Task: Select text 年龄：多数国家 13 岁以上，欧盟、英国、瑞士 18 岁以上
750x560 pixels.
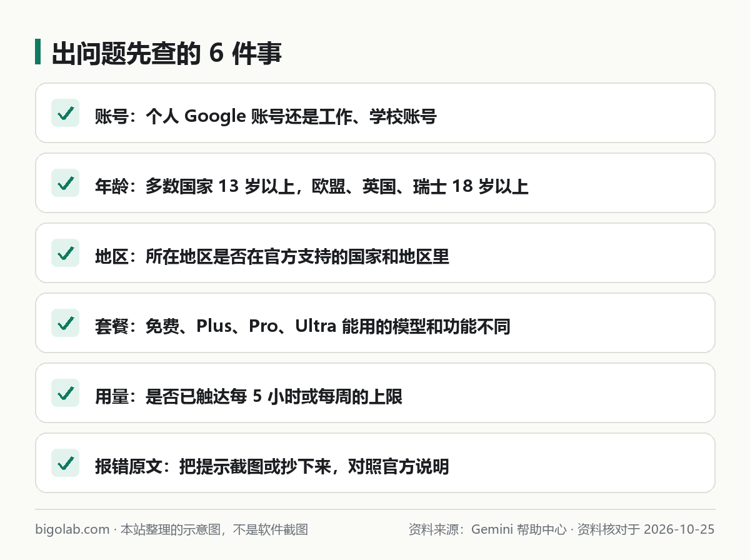Action: pyautogui.click(x=312, y=186)
